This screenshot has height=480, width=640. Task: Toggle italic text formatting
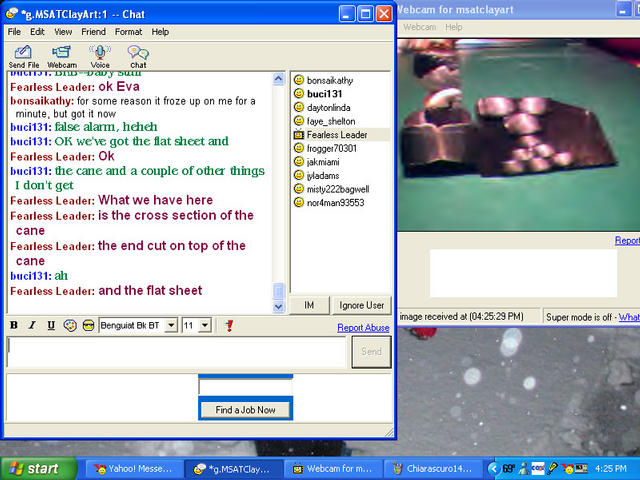[x=32, y=325]
